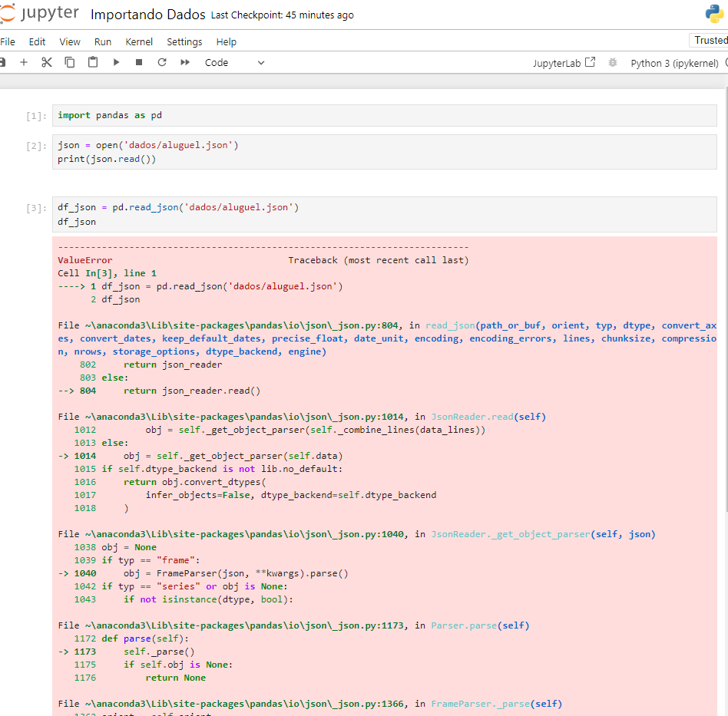
Task: Open notebook in JupyterLab
Action: pyautogui.click(x=564, y=63)
